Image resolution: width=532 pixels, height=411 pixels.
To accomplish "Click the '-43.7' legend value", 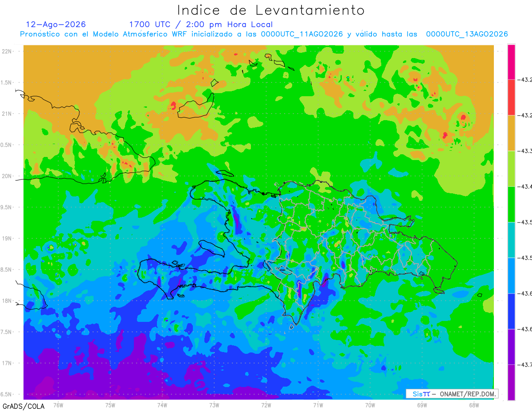I will (x=524, y=365).
